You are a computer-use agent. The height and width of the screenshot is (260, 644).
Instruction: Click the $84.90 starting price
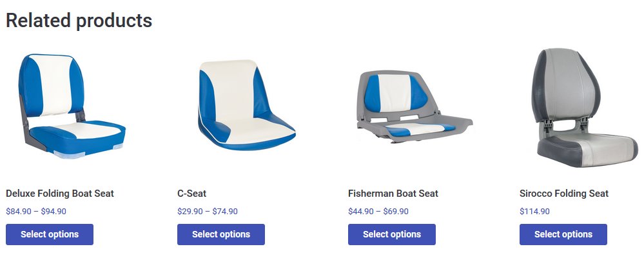coord(18,211)
